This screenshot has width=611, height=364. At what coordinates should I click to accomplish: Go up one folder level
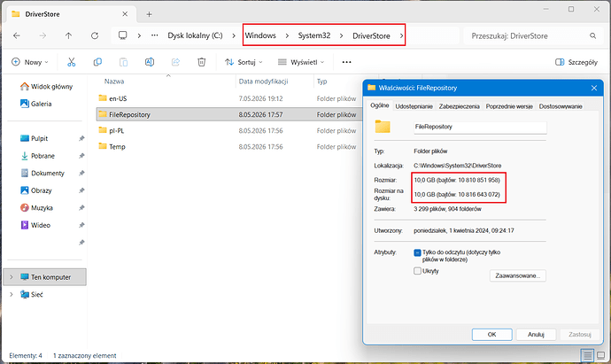[68, 35]
